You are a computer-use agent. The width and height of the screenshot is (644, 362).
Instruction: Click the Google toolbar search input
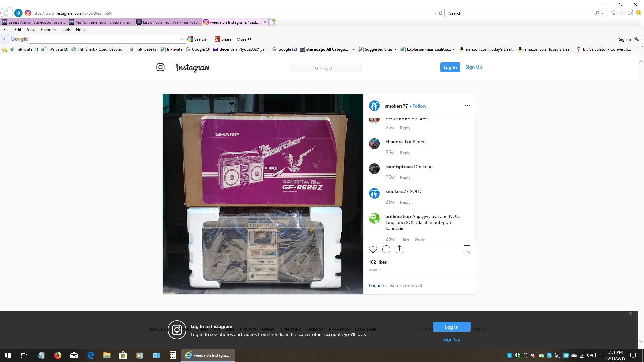pos(105,39)
